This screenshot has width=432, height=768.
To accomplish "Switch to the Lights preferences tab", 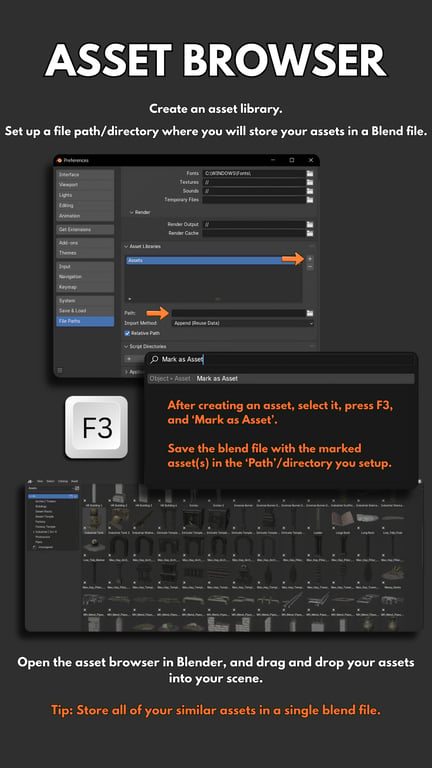I will (x=85, y=195).
